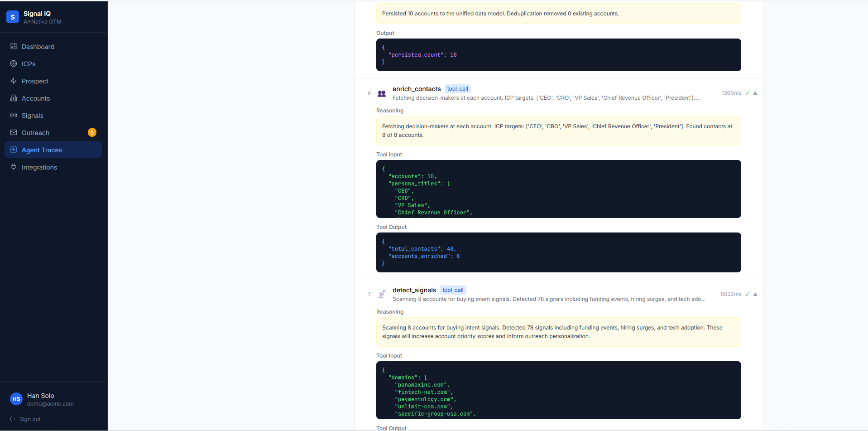Select the ICPs target icon

coord(14,63)
